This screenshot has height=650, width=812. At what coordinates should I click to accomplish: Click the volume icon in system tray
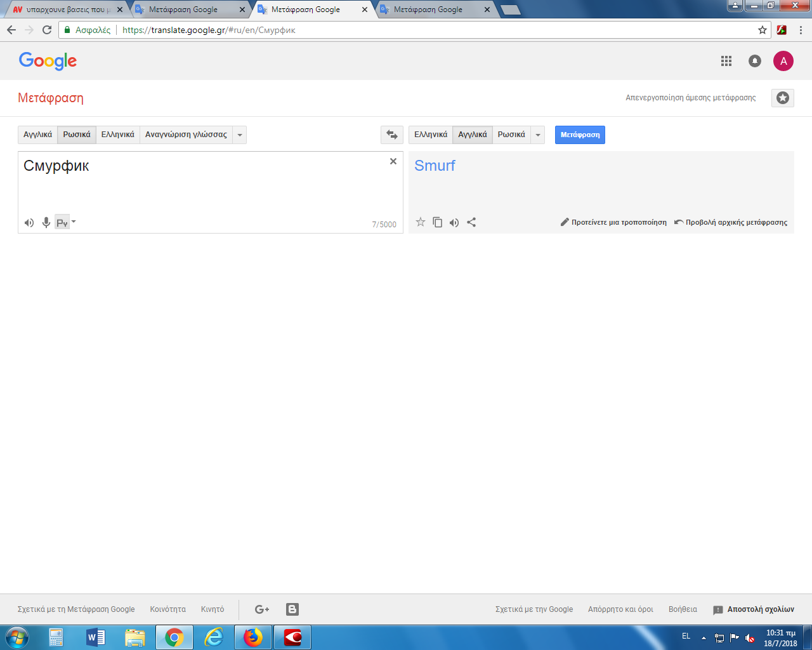coord(750,638)
